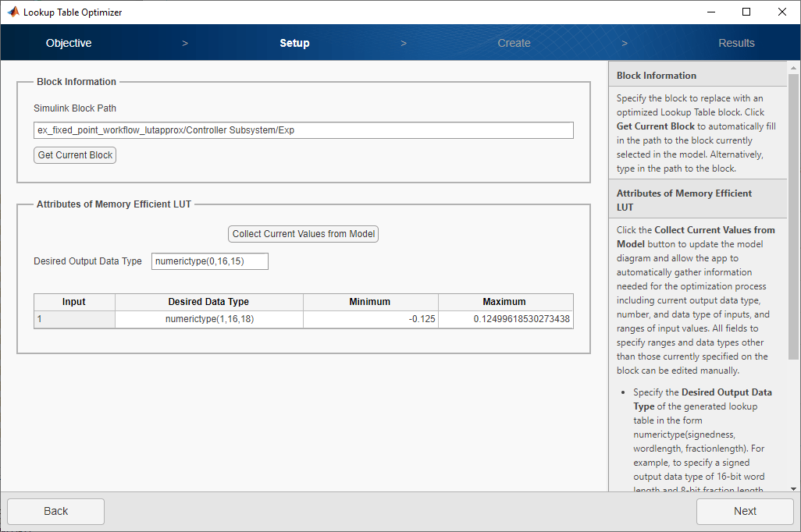Edit the numerictype(1,16,18) data type cell
This screenshot has height=532, width=801.
[x=209, y=319]
